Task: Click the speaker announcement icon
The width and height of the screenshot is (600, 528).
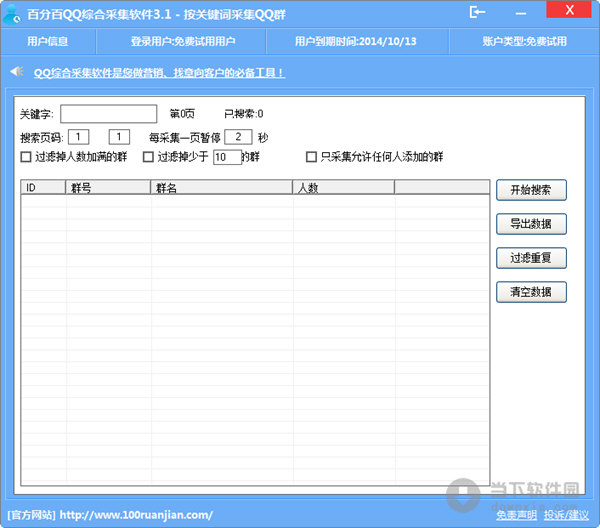Action: pyautogui.click(x=17, y=72)
